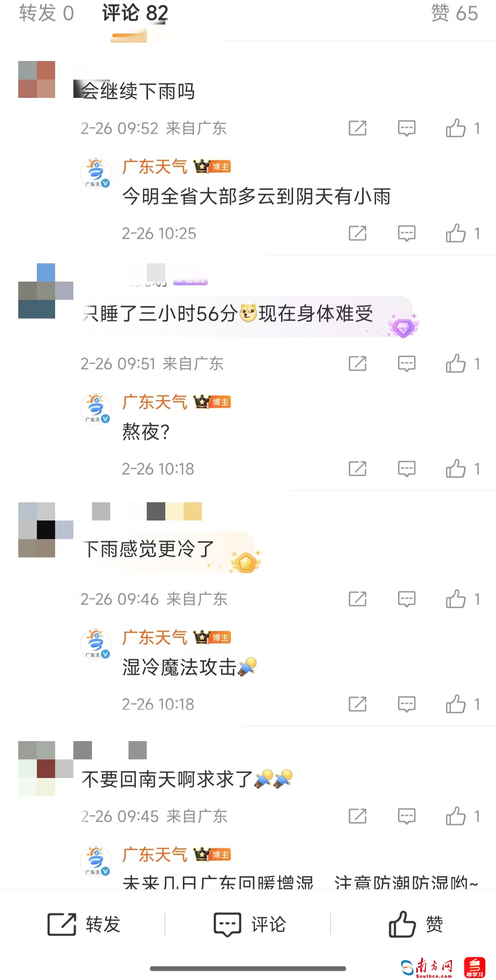The image size is (496, 980).
Task: Repost the comment '会继续下雨吗'
Action: click(357, 128)
